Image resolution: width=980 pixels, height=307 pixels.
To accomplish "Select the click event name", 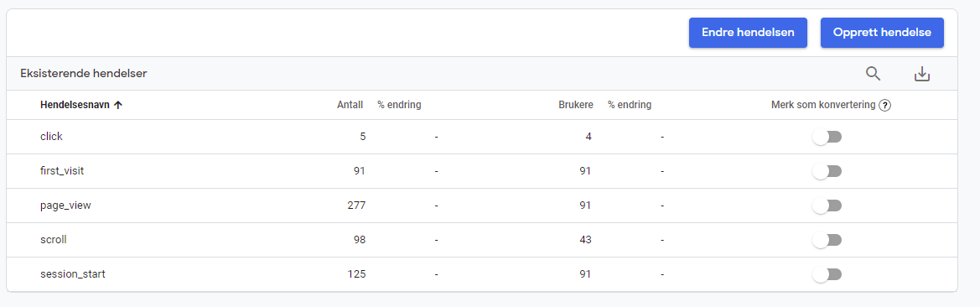I will point(51,137).
